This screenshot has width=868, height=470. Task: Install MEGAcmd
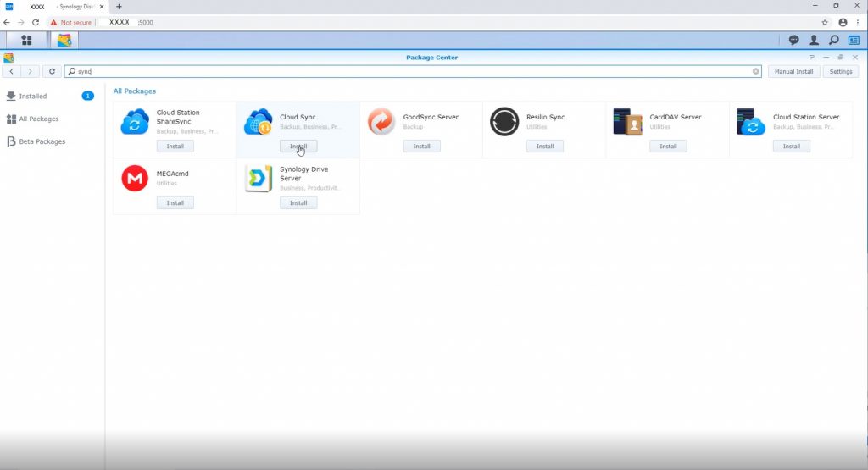(175, 203)
